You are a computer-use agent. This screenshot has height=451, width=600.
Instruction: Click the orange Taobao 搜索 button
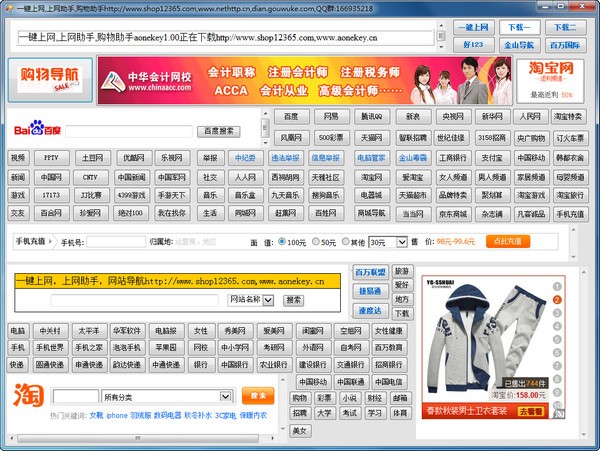coord(258,396)
